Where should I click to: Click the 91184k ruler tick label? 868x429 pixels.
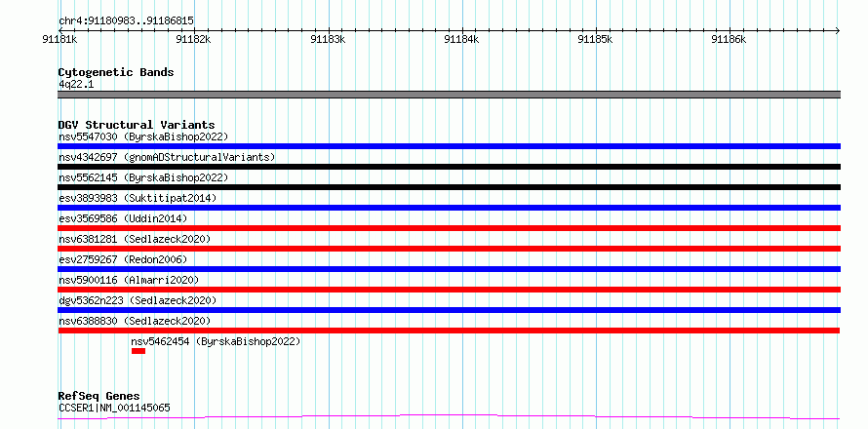461,39
